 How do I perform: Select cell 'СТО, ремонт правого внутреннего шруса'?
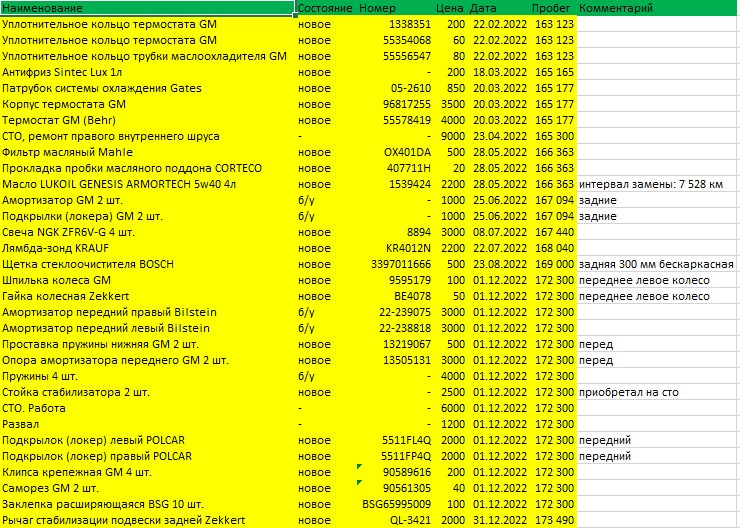coord(148,136)
